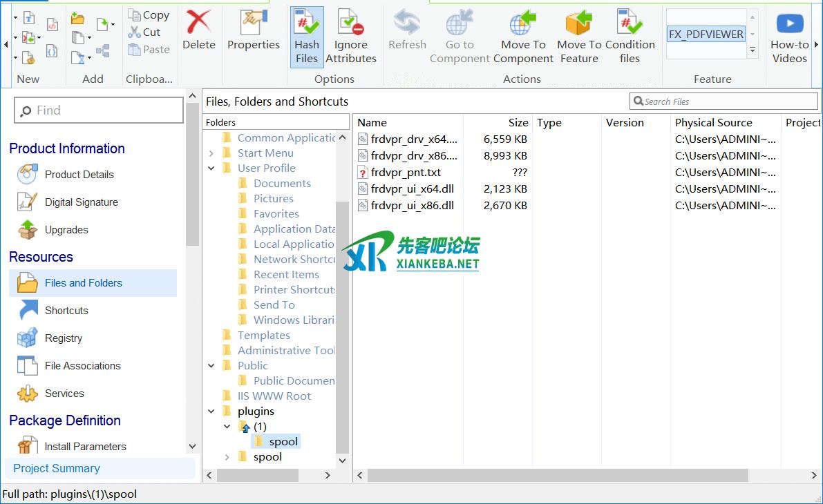Open How-to Videos

pos(789,23)
